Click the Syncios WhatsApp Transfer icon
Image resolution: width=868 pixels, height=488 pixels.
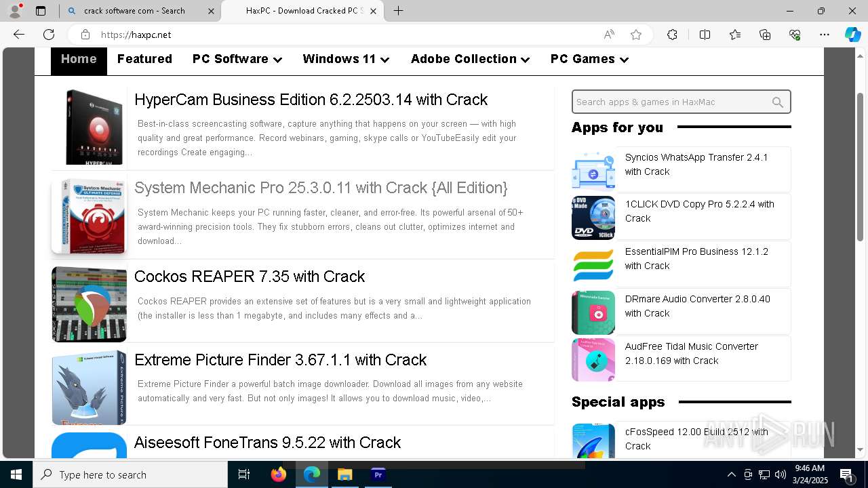pos(593,171)
